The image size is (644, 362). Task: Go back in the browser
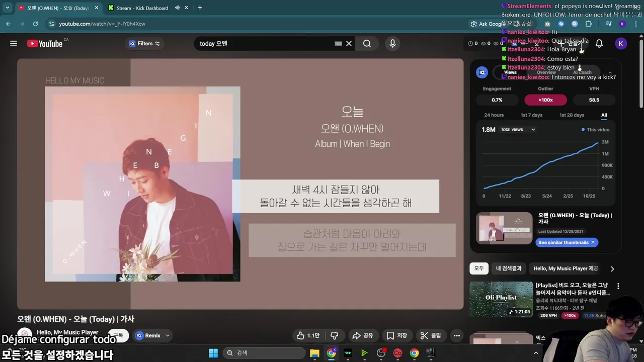tap(8, 24)
